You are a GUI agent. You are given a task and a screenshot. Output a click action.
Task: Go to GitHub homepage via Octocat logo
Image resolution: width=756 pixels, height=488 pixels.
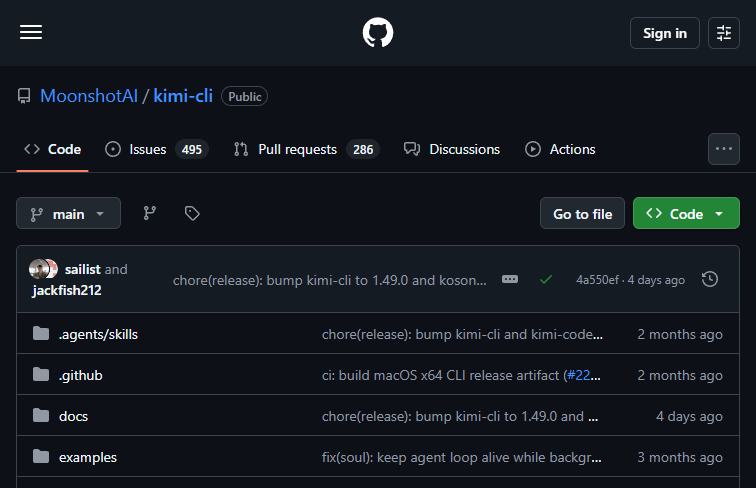coord(378,32)
